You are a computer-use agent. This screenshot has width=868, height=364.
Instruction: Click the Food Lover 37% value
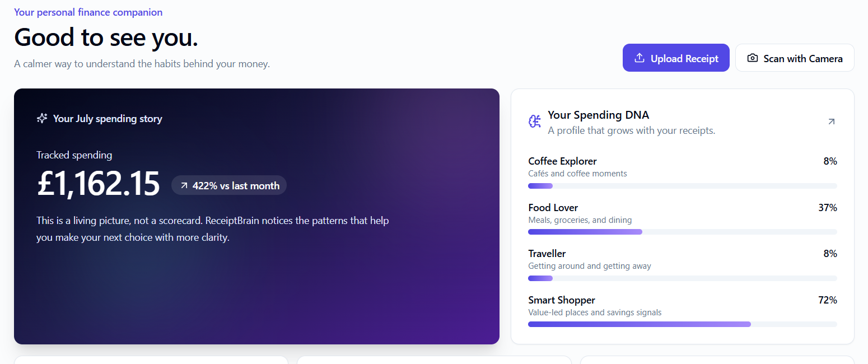tap(828, 208)
